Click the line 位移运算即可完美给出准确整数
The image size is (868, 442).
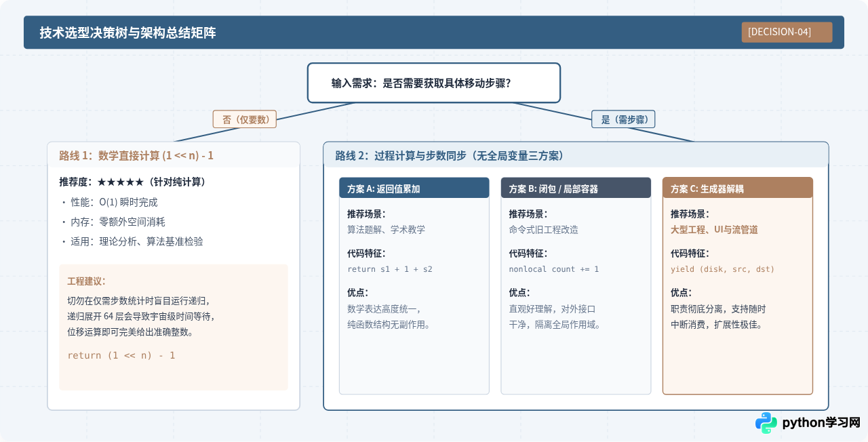pyautogui.click(x=130, y=332)
